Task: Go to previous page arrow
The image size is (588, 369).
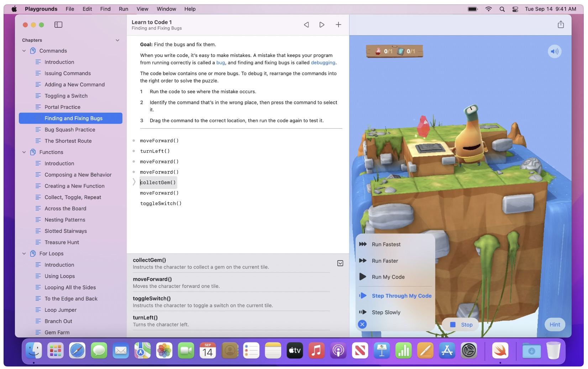Action: click(306, 25)
